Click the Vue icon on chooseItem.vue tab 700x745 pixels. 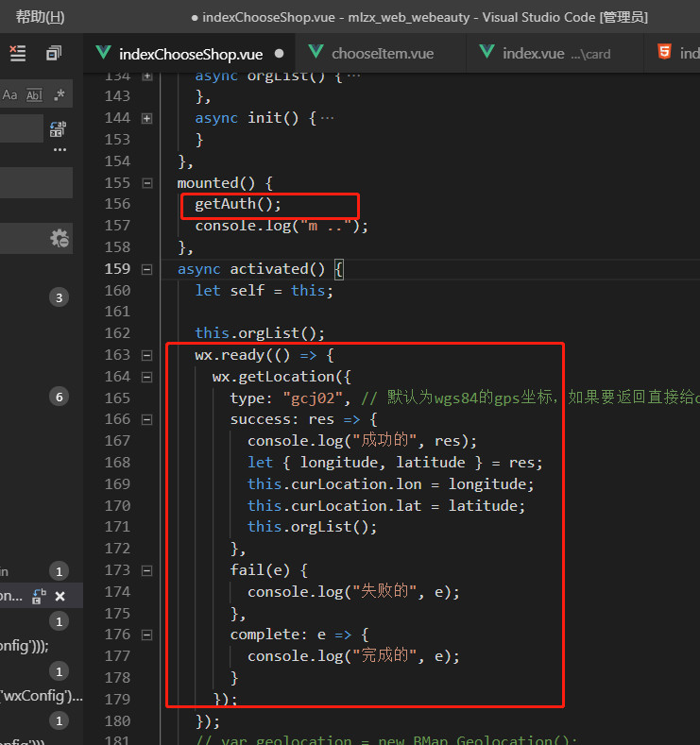pyautogui.click(x=316, y=52)
